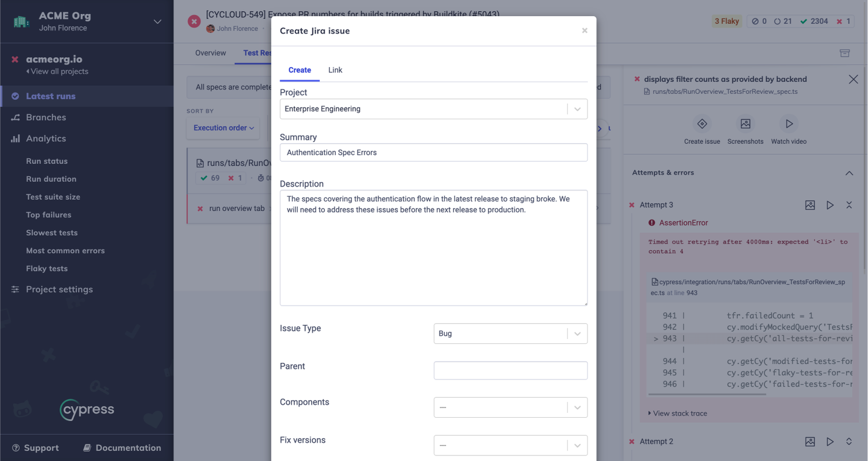The height and width of the screenshot is (461, 868).
Task: Click the Cypress logo
Action: (87, 409)
